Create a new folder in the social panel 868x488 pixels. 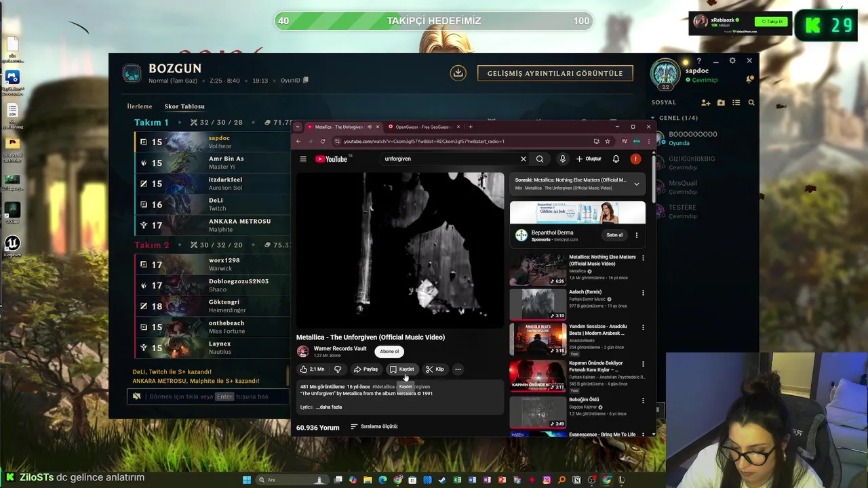721,102
